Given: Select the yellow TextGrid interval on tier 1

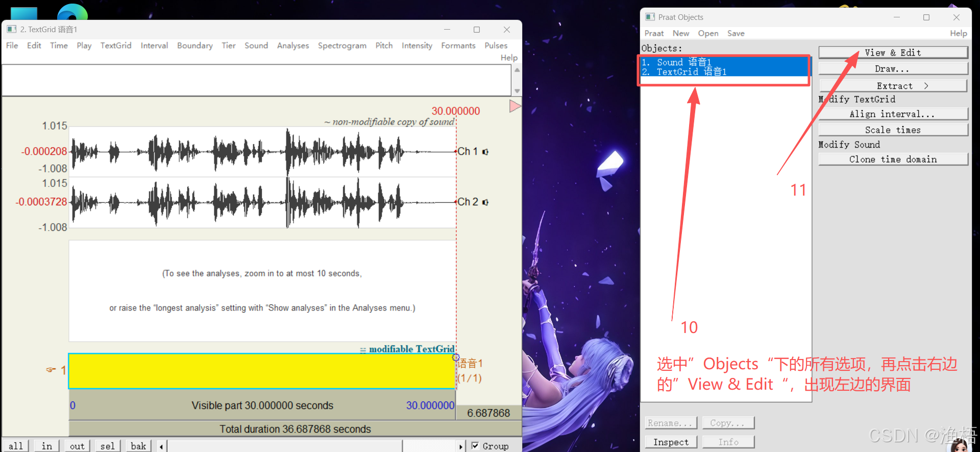Looking at the screenshot, I should 262,371.
